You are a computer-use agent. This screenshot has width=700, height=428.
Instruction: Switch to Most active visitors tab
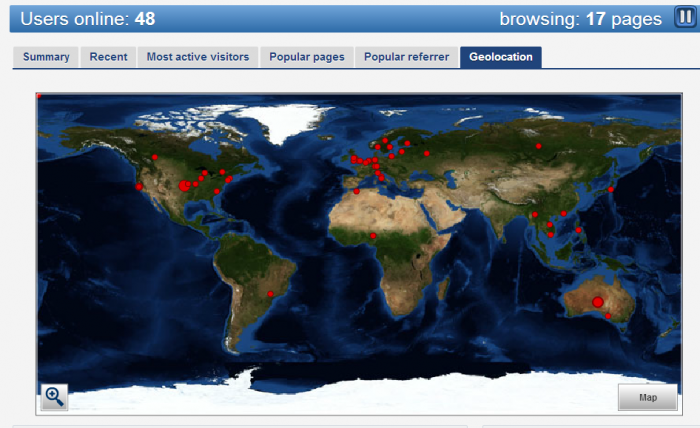198,57
